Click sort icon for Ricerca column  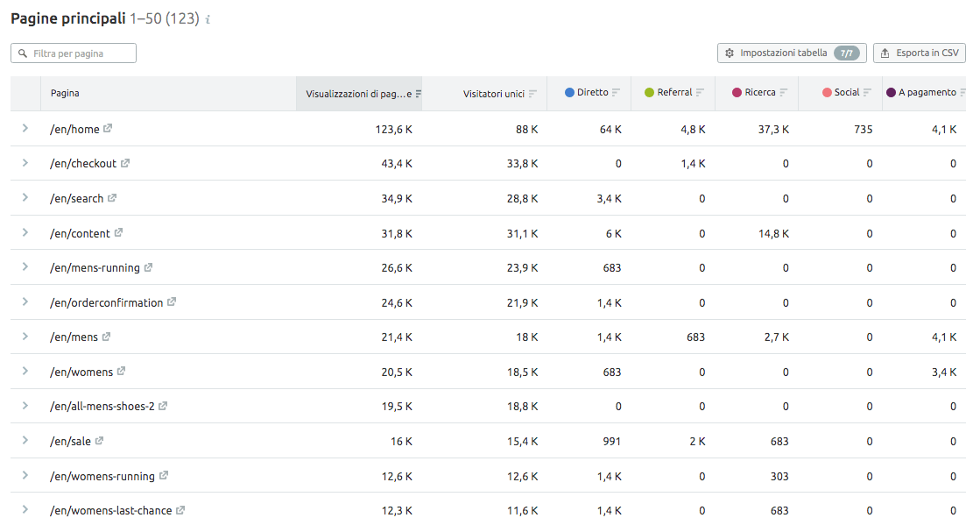coord(783,93)
